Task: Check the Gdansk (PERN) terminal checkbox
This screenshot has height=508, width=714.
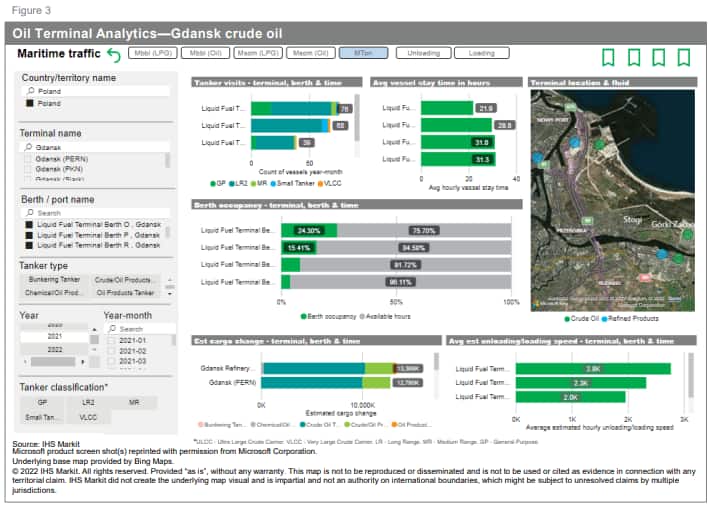Action: (29, 158)
